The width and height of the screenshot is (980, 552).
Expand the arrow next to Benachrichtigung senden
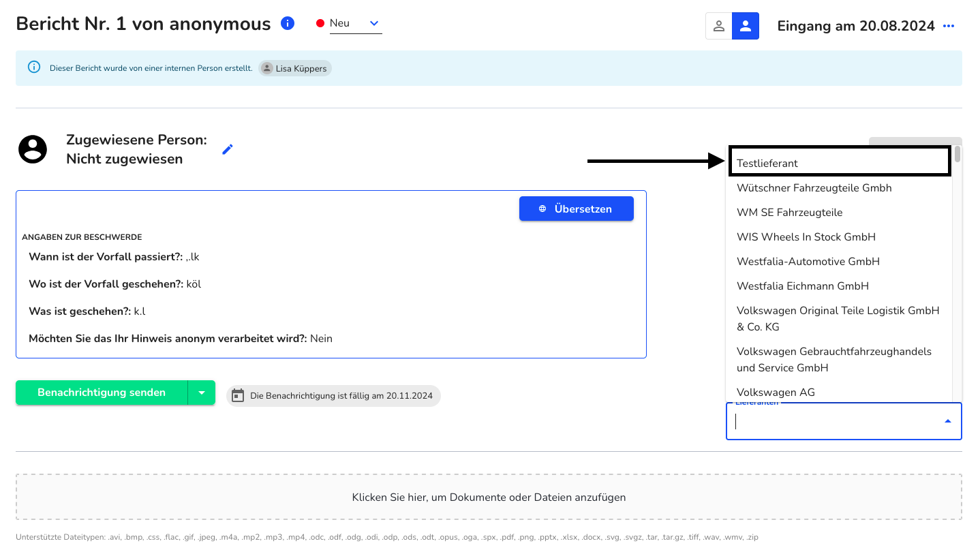(x=202, y=393)
